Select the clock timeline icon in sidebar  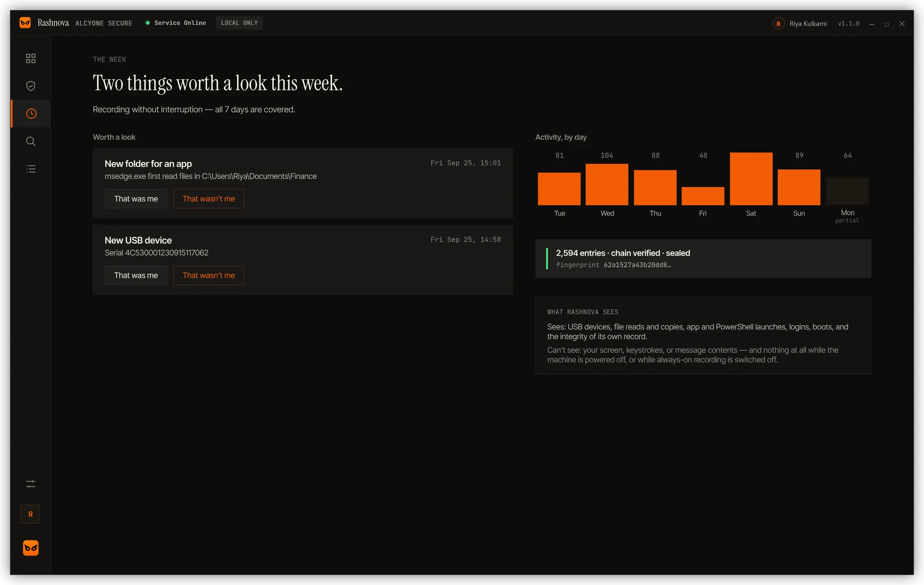[31, 114]
